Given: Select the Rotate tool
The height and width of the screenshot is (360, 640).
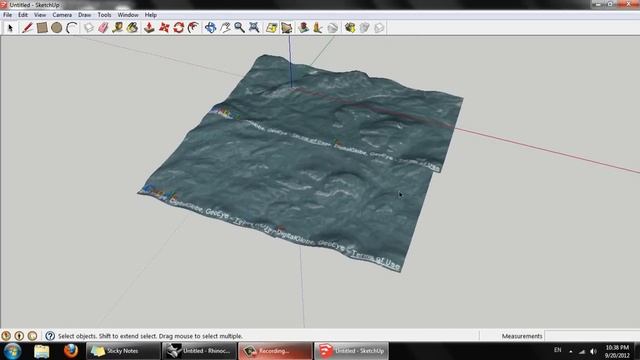Looking at the screenshot, I should click(178, 28).
